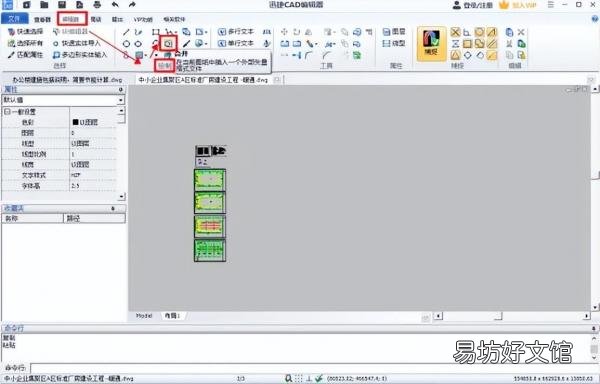The height and width of the screenshot is (384, 600).
Task: Click the highlighted Merge (合并) icon
Action: tap(168, 44)
